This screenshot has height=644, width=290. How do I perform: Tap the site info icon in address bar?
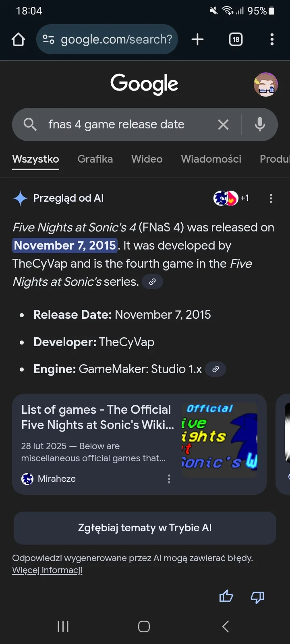pos(48,39)
